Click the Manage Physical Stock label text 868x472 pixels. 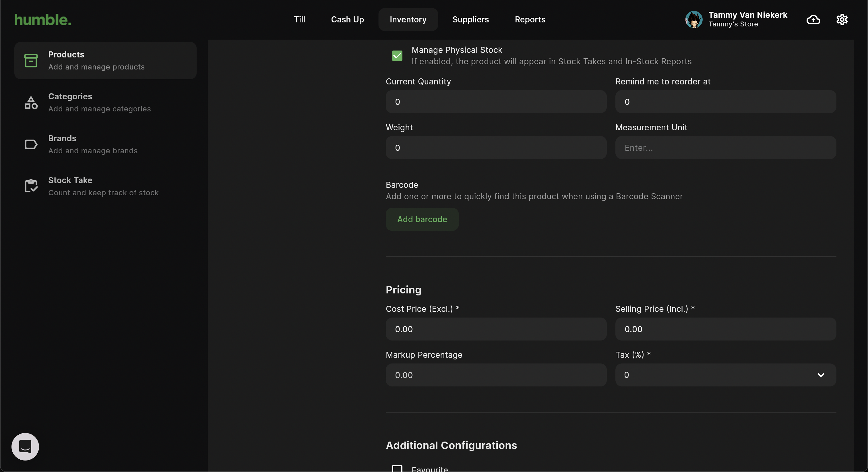tap(457, 50)
